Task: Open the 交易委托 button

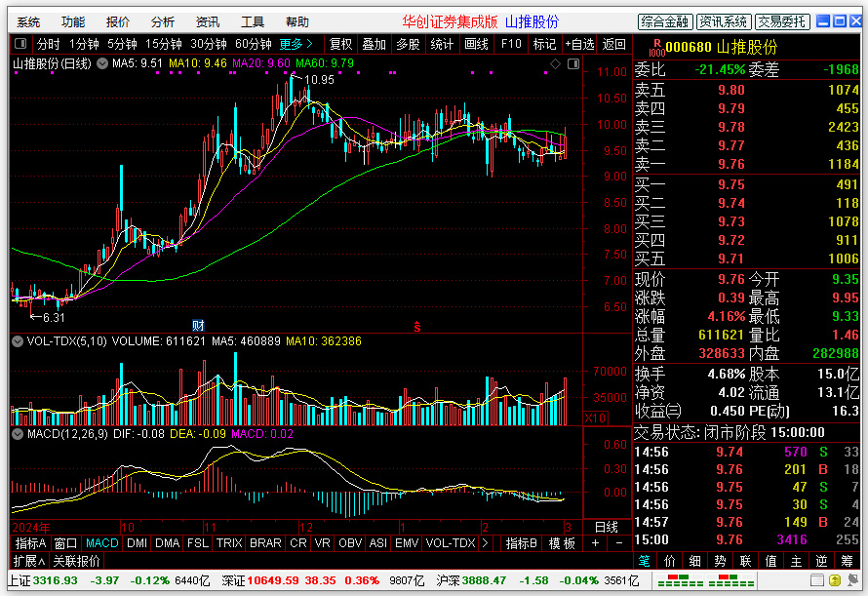Action: (782, 21)
